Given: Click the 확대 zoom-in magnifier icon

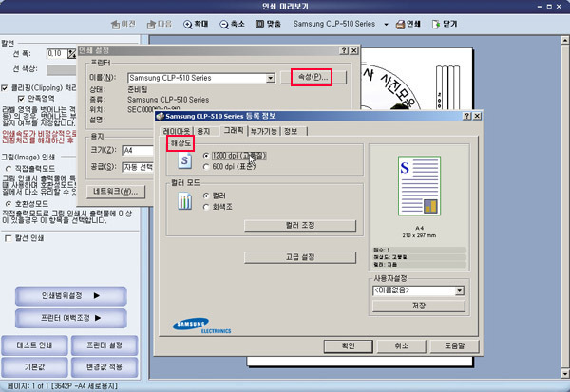Looking at the screenshot, I should click(187, 25).
